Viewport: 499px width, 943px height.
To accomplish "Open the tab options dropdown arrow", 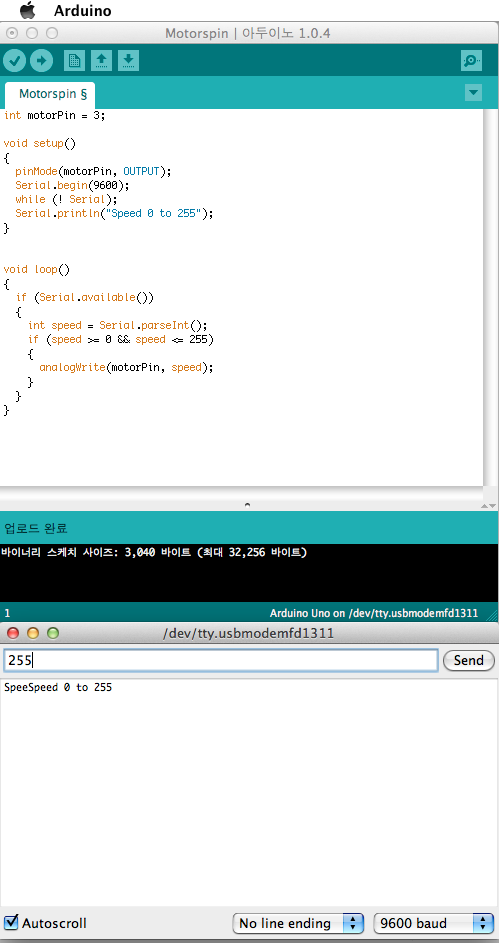I will tap(474, 93).
